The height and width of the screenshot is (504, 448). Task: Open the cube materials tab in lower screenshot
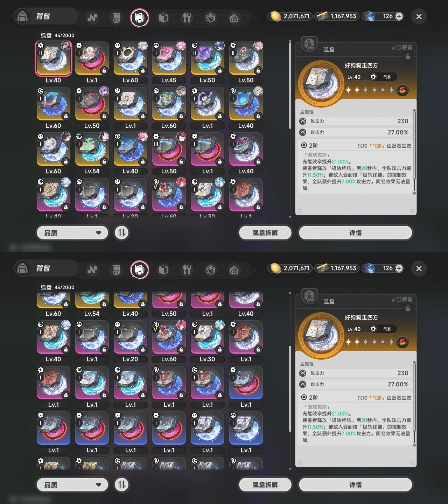coord(163,269)
